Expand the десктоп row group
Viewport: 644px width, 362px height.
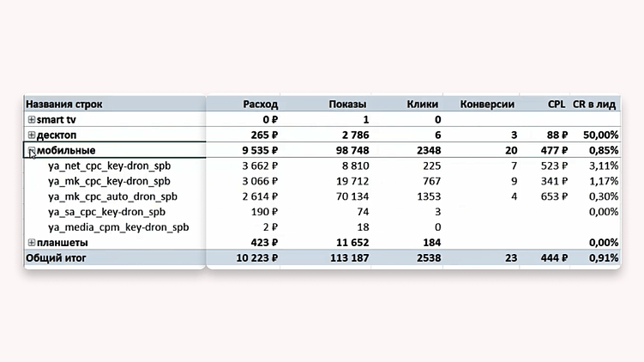click(32, 136)
